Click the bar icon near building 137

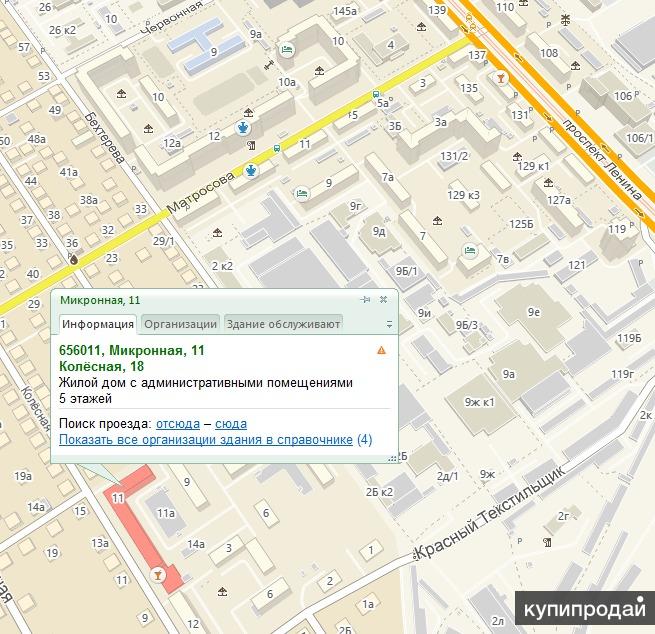[500, 77]
